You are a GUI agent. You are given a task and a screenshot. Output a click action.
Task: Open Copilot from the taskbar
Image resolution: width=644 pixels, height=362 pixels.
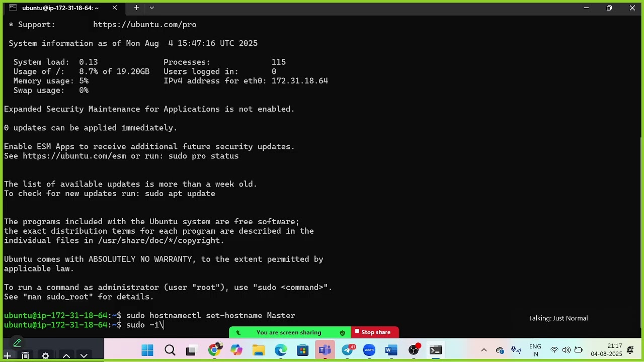click(236, 350)
